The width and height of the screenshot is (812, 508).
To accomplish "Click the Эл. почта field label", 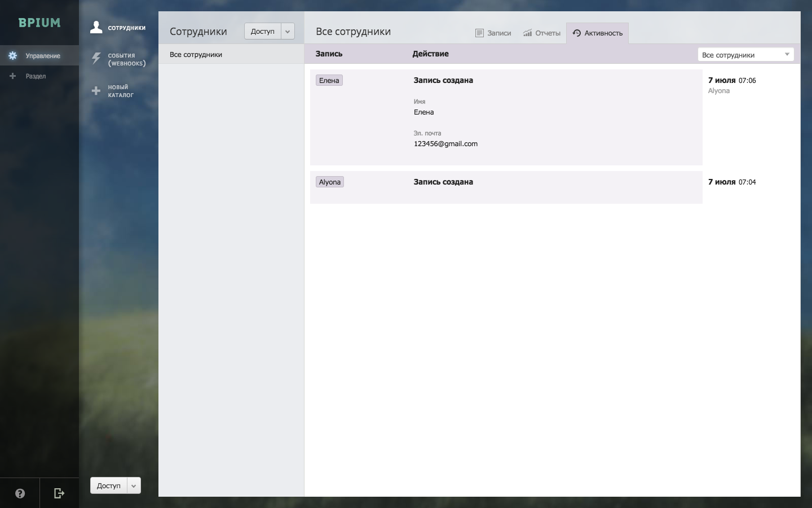I will [427, 133].
